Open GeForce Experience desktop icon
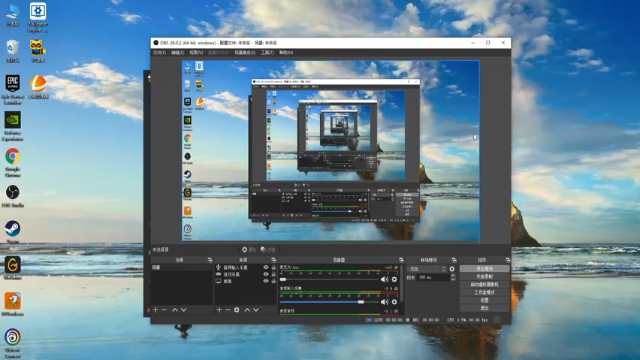The image size is (640, 360). [13, 126]
